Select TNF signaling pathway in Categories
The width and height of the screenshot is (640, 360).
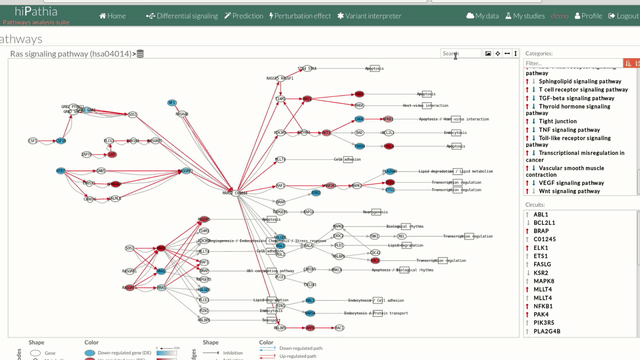[x=569, y=130]
